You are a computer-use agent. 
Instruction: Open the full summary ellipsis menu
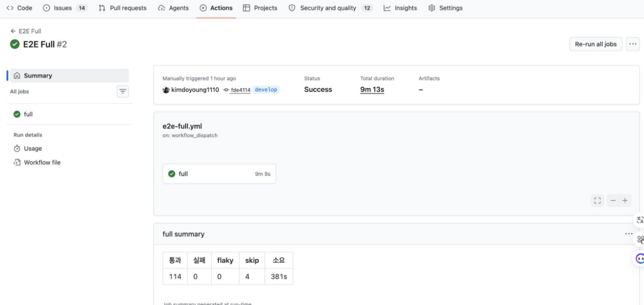click(629, 234)
